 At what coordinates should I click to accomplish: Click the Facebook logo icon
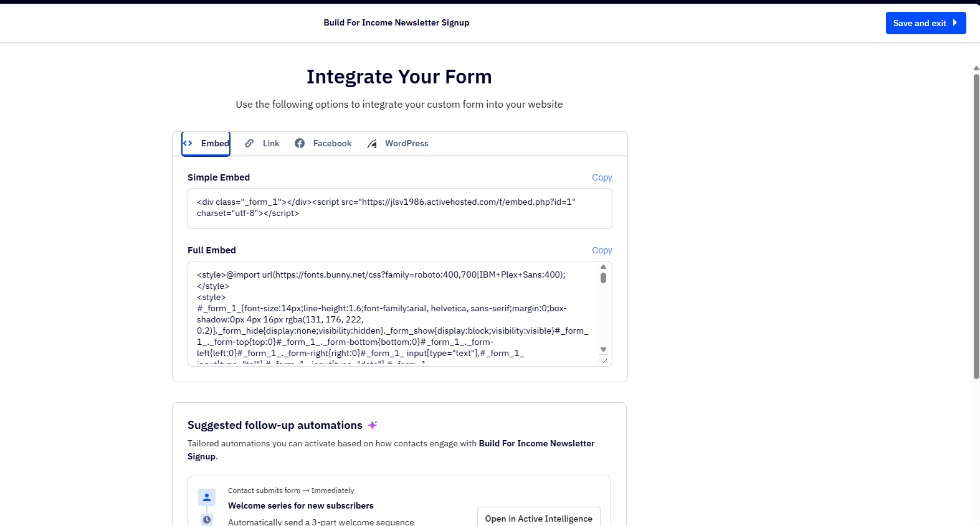coord(300,143)
